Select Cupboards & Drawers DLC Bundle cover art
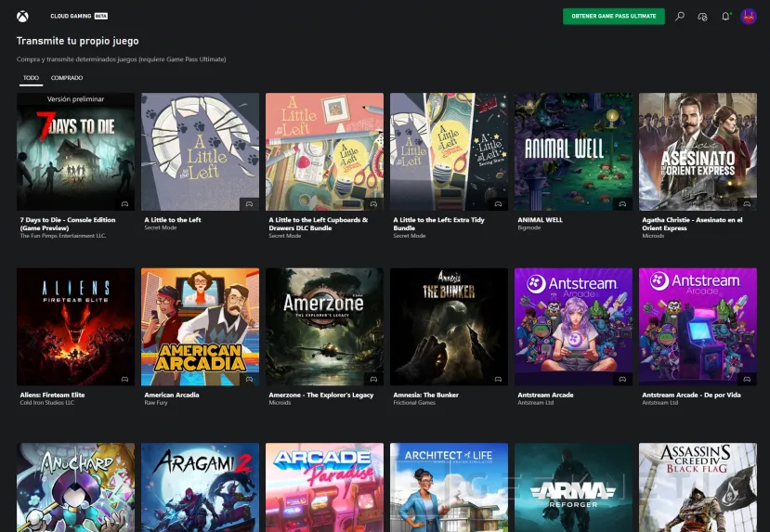770x532 pixels. [324, 151]
